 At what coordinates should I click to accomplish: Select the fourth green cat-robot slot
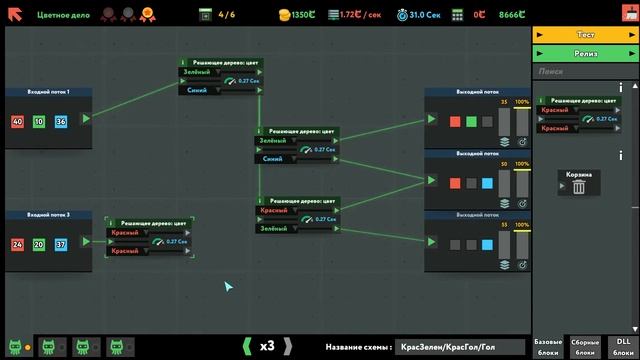(120, 347)
